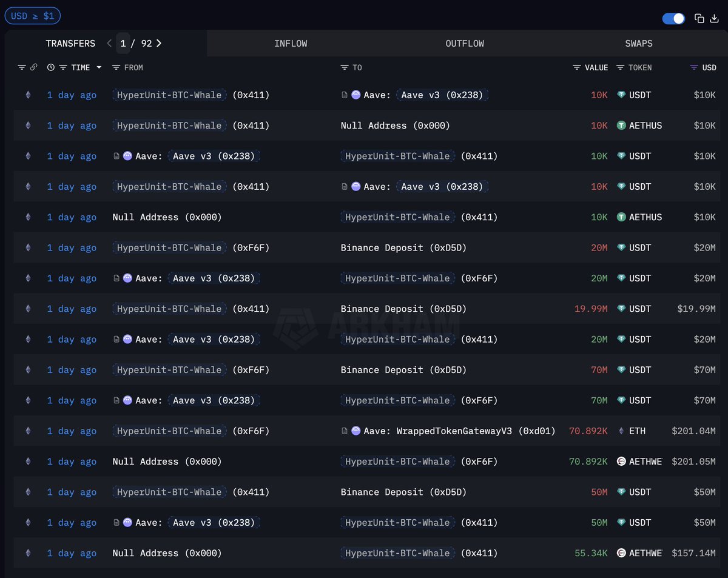This screenshot has width=728, height=578.
Task: Click the chain filter icon next to TIME
Action: 35,67
